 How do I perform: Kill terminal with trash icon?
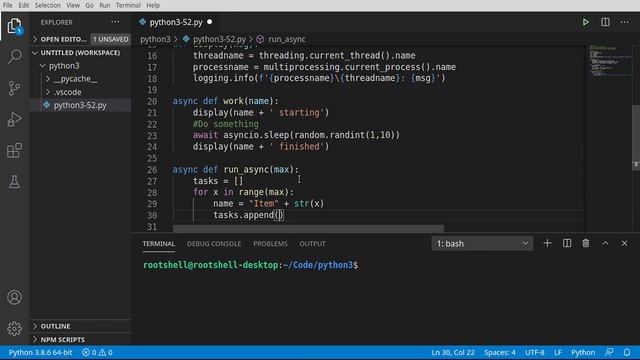pyautogui.click(x=586, y=243)
